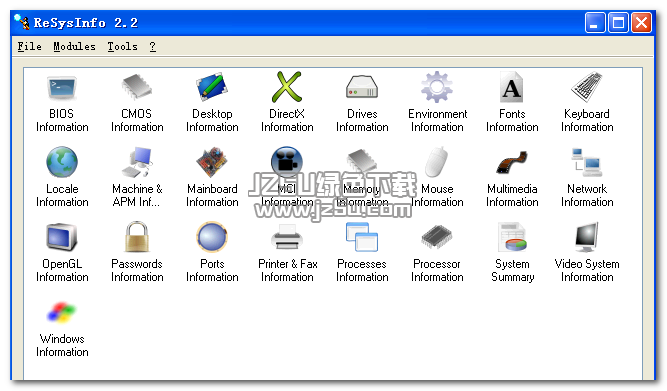667x391 pixels.
Task: Open the ? help menu
Action: click(152, 46)
